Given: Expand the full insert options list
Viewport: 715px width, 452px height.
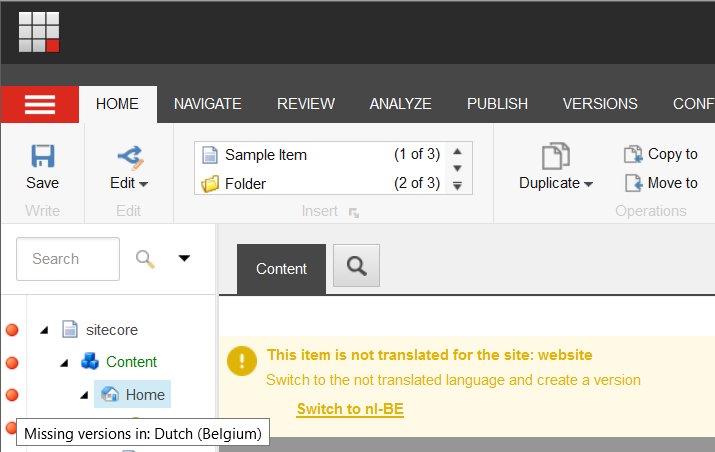Looking at the screenshot, I should (x=457, y=186).
